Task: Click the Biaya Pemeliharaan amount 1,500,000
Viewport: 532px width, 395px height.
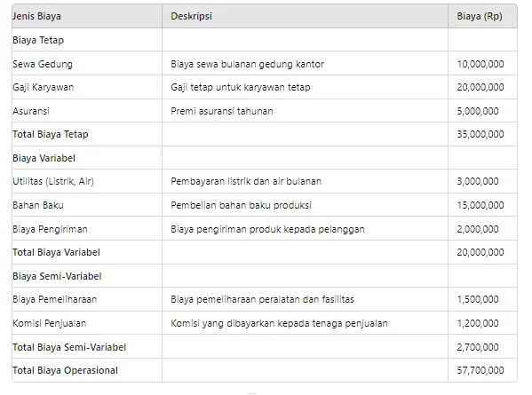Action: tap(477, 299)
